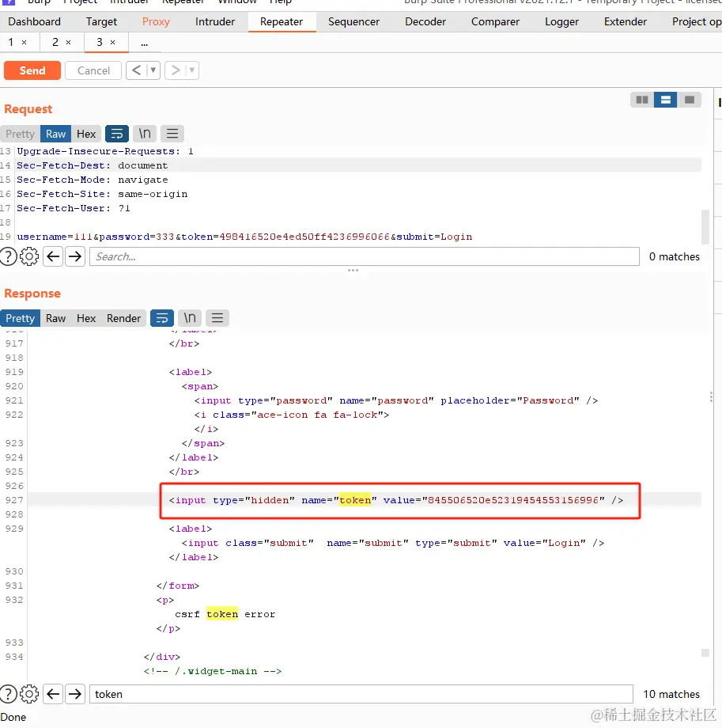This screenshot has height=728, width=722.
Task: Go back to previous request in history
Action: coord(137,70)
